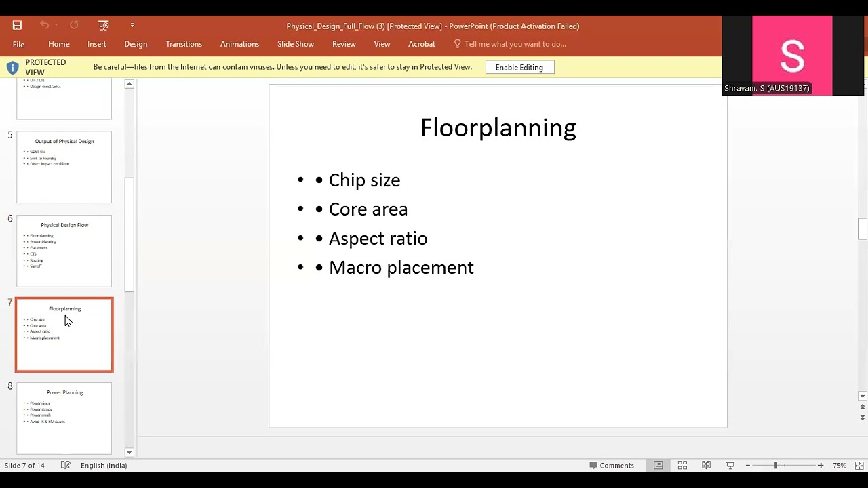Click Shravani S participant video tile
868x488 pixels.
[792, 56]
